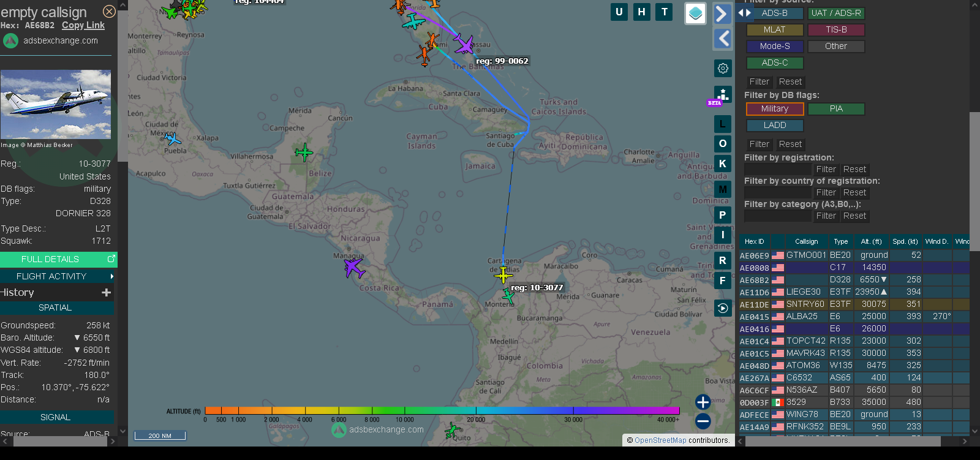Filter source by Mode-S
Viewport: 980px width, 460px height.
[x=775, y=46]
